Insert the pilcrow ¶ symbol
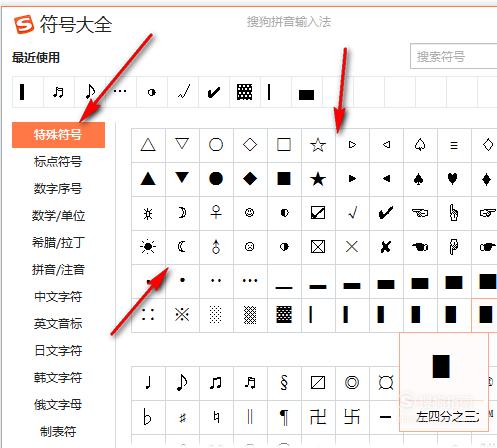Viewport: 497px width, 448px height. [x=284, y=417]
